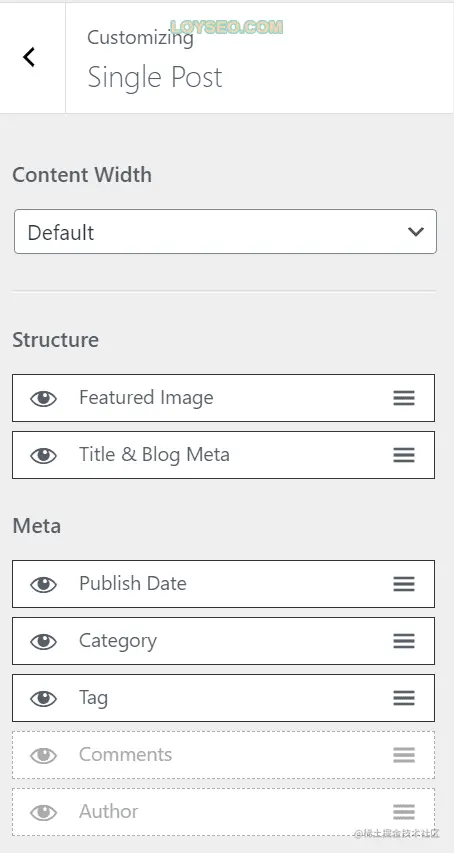Image resolution: width=454 pixels, height=853 pixels.
Task: Toggle the Category eye icon
Action: pyautogui.click(x=43, y=642)
